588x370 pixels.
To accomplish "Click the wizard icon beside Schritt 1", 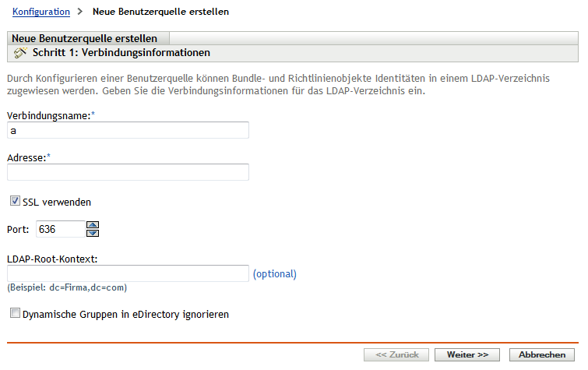I will point(21,53).
